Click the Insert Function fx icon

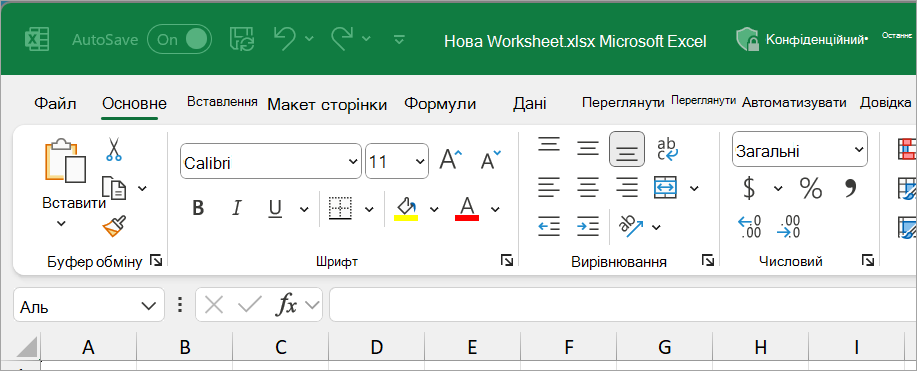coord(287,305)
